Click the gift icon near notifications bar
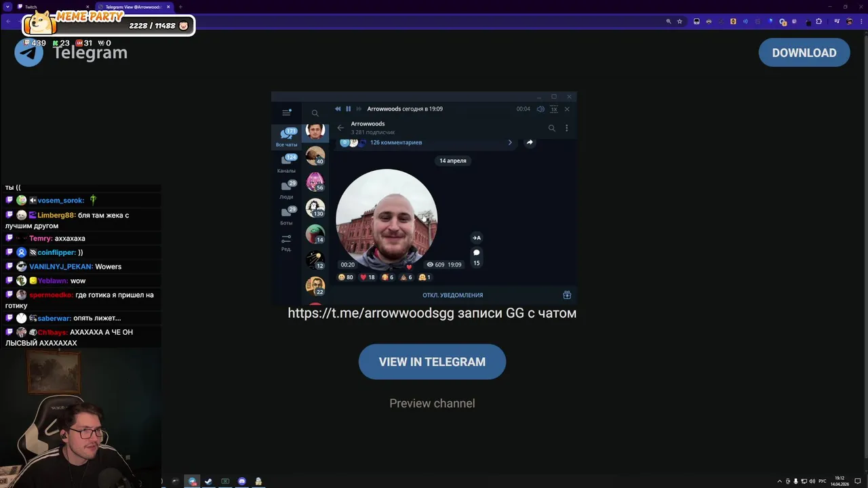Screen dimensions: 868x488 567,295
